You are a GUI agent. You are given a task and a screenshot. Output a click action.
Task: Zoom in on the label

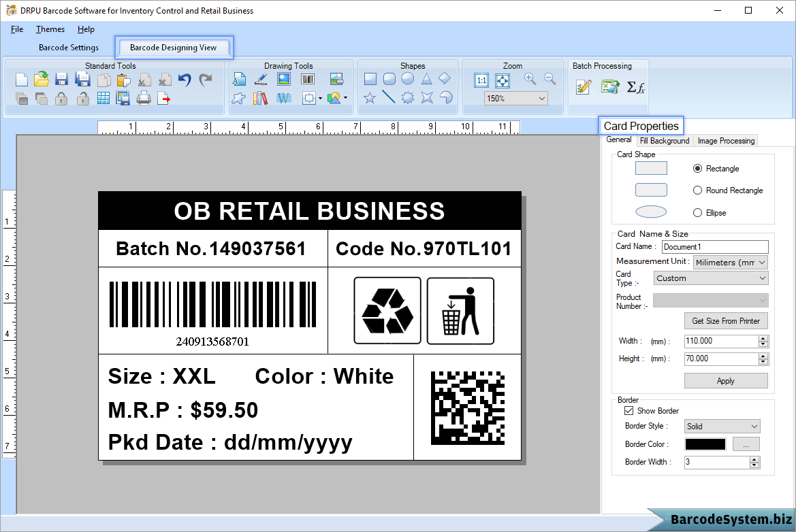coord(530,79)
